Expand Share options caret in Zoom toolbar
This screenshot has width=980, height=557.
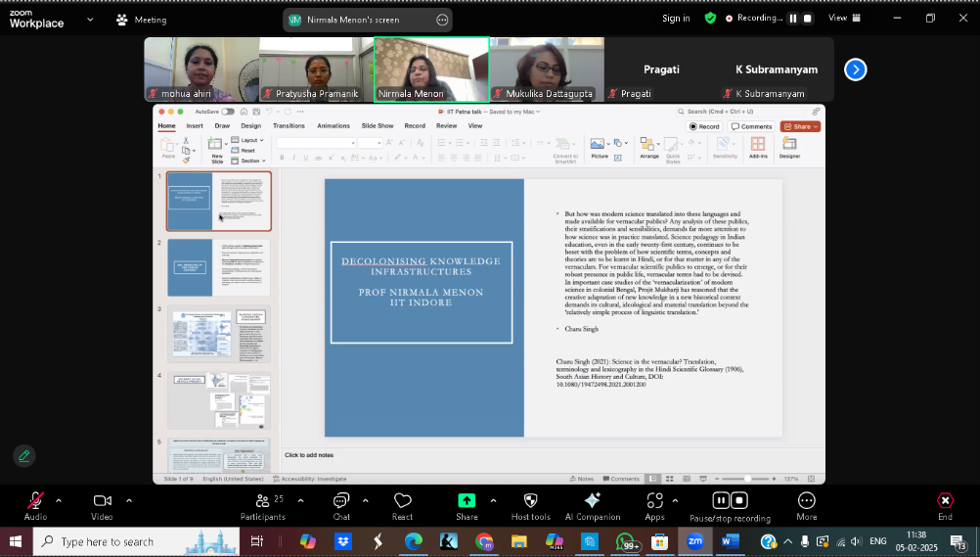pyautogui.click(x=493, y=500)
